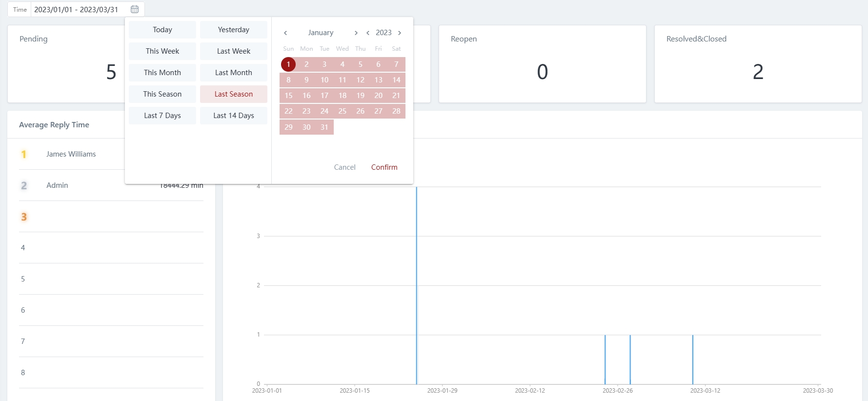Viewport: 868px width, 401px height.
Task: Select Last Month preset
Action: [x=233, y=73]
